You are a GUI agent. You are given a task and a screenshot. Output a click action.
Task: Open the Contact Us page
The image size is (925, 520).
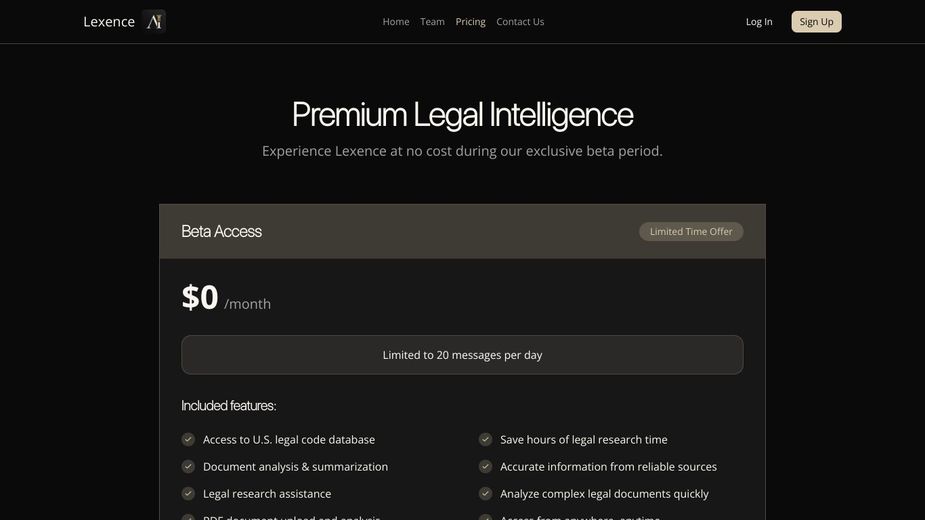click(x=520, y=22)
